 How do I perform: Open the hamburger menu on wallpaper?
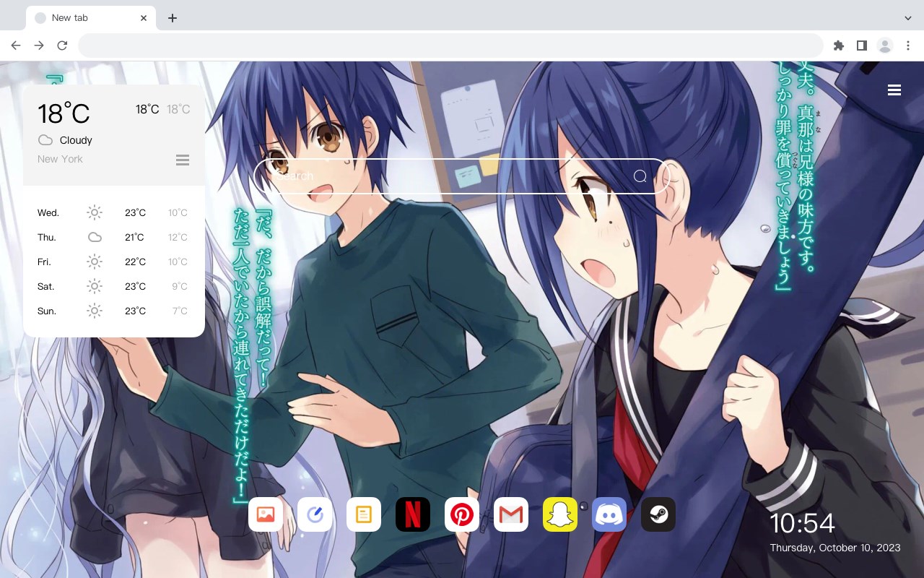click(x=894, y=90)
